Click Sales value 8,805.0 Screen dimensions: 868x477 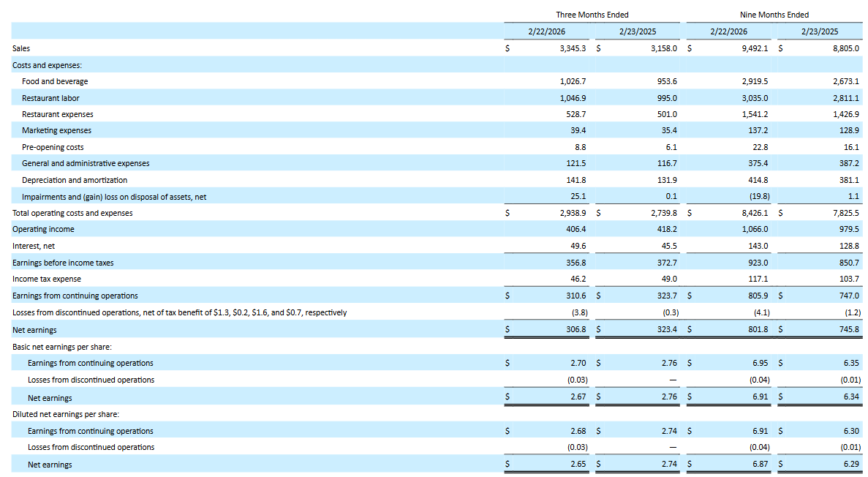[x=846, y=49]
